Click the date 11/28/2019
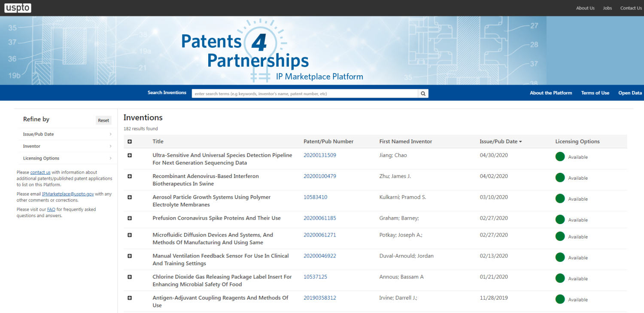Viewport: 644px width, 313px height. pos(494,298)
